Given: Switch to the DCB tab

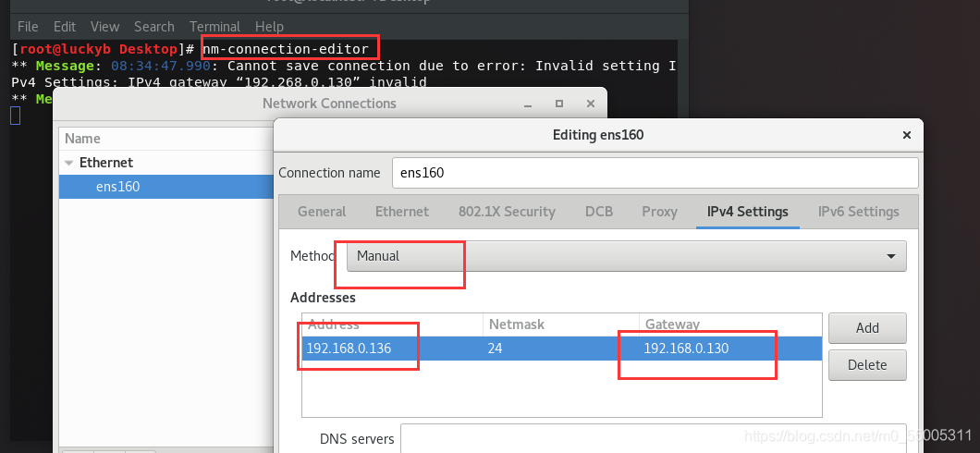Looking at the screenshot, I should point(599,212).
